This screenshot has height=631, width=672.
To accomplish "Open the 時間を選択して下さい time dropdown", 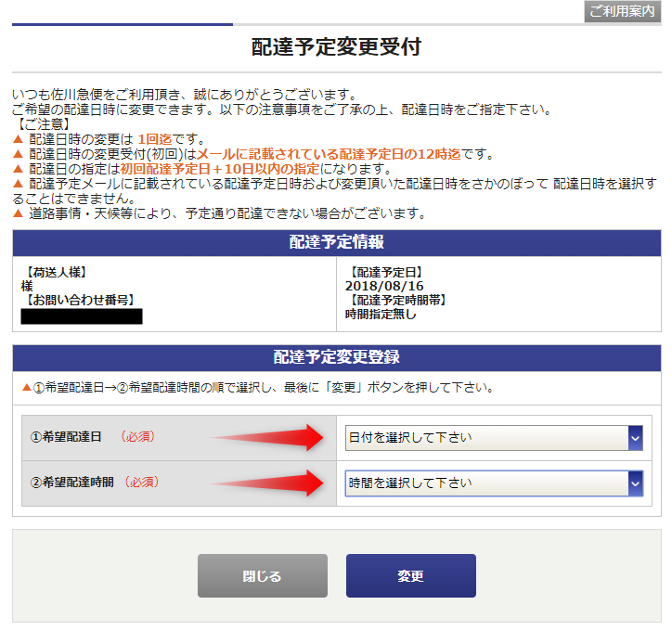I will (x=486, y=483).
